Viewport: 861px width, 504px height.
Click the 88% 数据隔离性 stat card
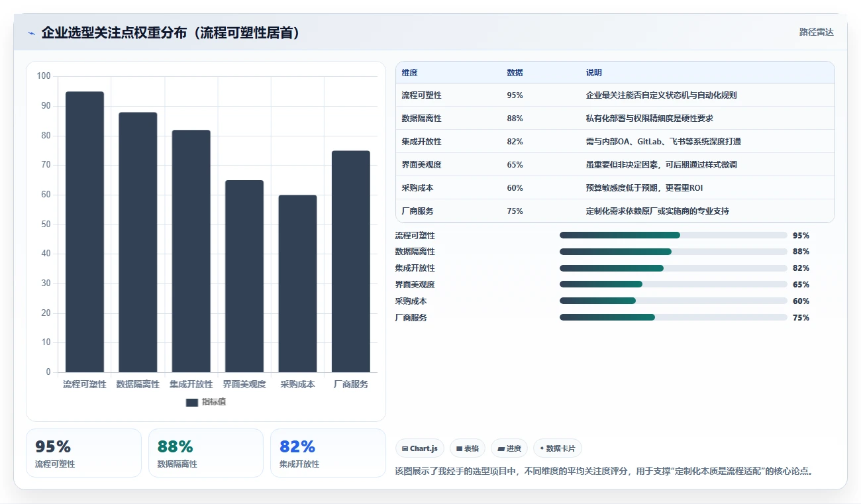tap(206, 453)
